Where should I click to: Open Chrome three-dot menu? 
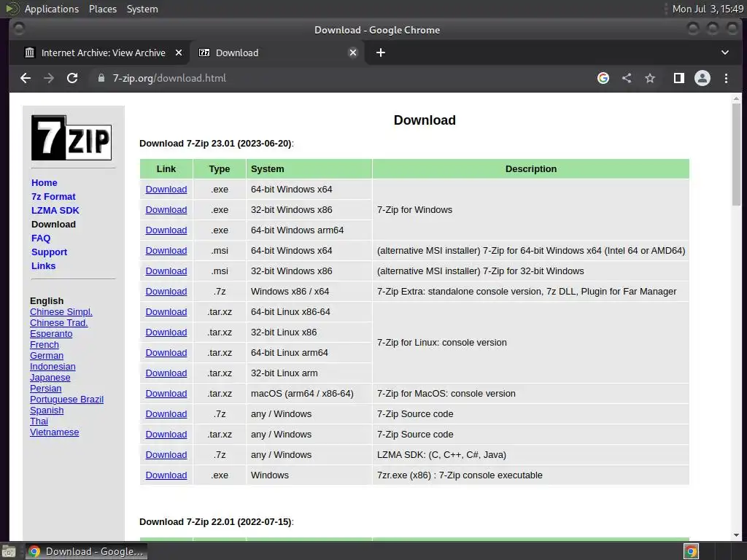726,78
